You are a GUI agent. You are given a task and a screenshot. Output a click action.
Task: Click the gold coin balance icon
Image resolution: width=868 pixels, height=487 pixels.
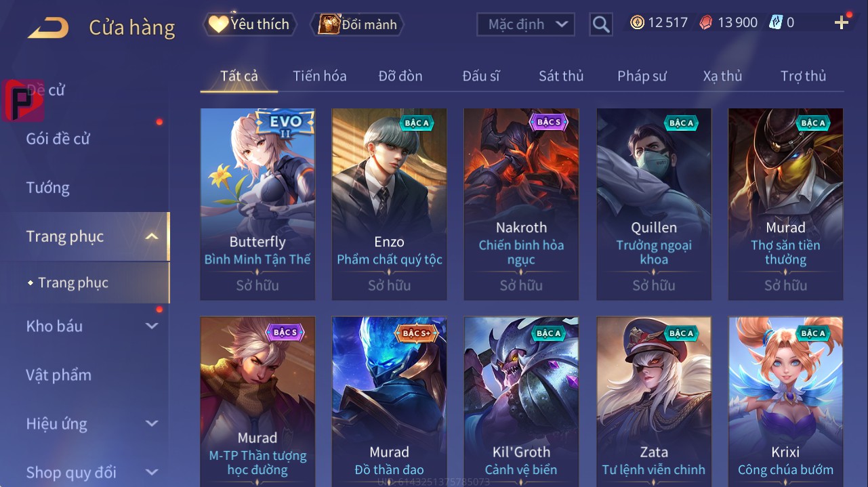637,23
